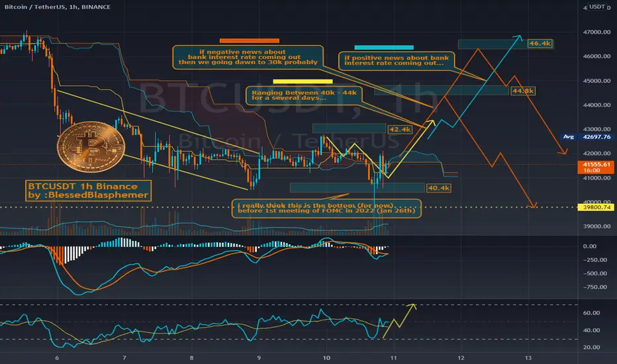The image size is (617, 364).
Task: Click 44000.00 on the price axis
Action: 596,105
